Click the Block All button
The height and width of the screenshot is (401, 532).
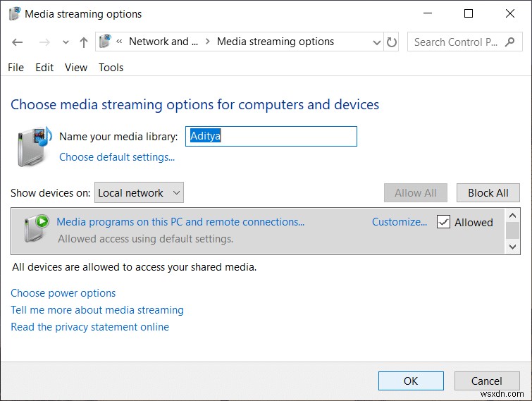point(488,192)
